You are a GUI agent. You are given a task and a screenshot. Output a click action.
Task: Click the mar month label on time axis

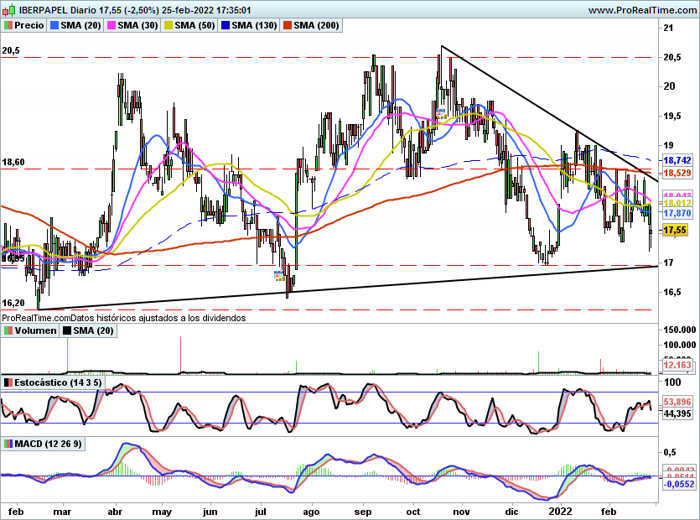tap(62, 512)
